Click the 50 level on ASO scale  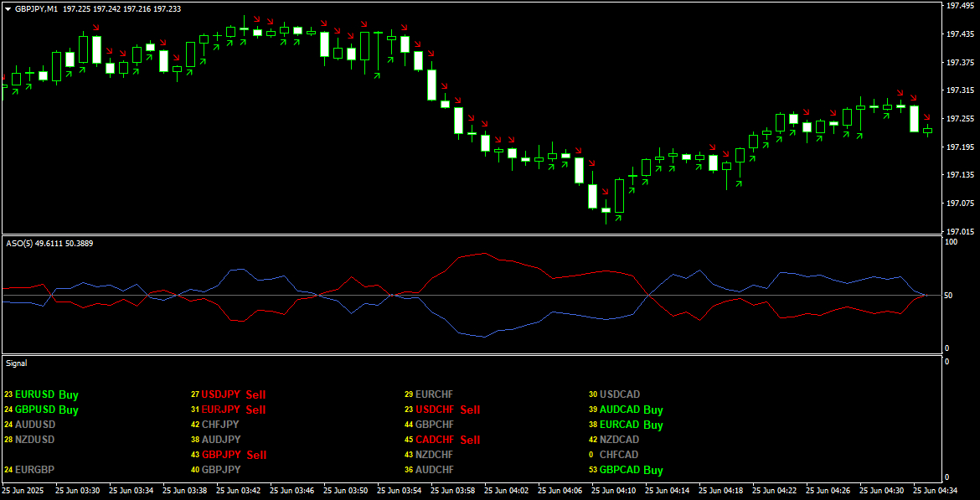point(947,296)
